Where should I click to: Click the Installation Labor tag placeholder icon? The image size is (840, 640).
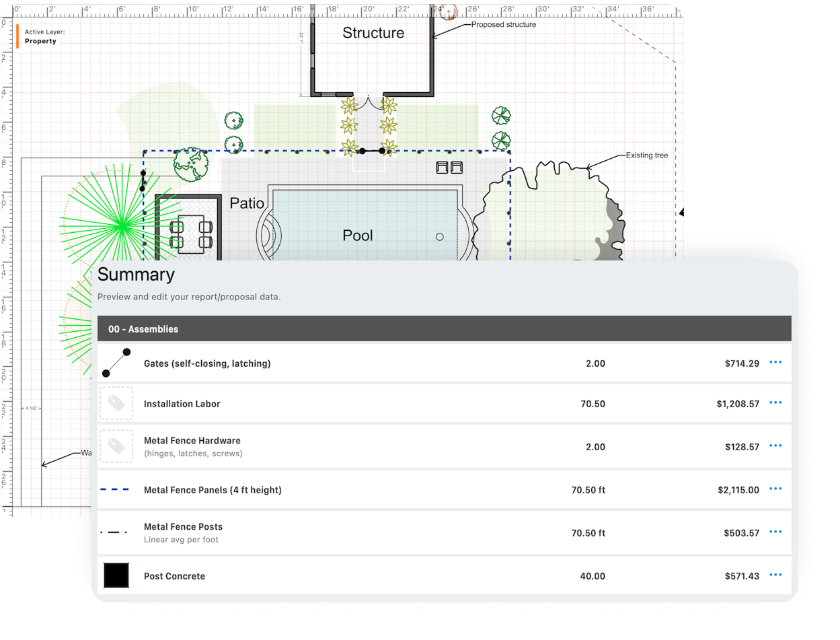tap(116, 403)
